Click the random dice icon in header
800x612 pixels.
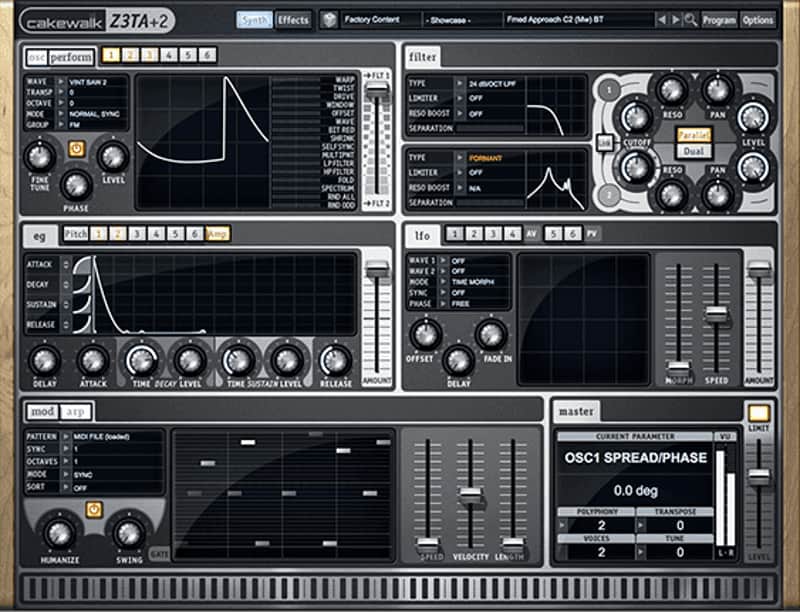329,20
